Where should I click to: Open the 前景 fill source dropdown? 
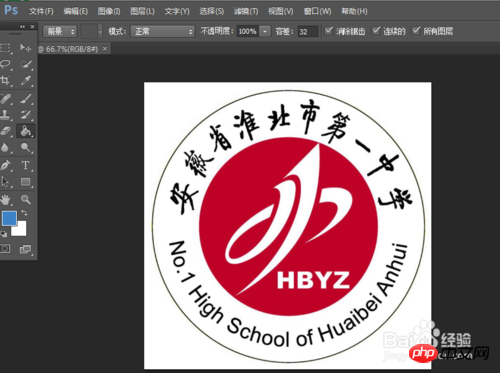coord(60,32)
